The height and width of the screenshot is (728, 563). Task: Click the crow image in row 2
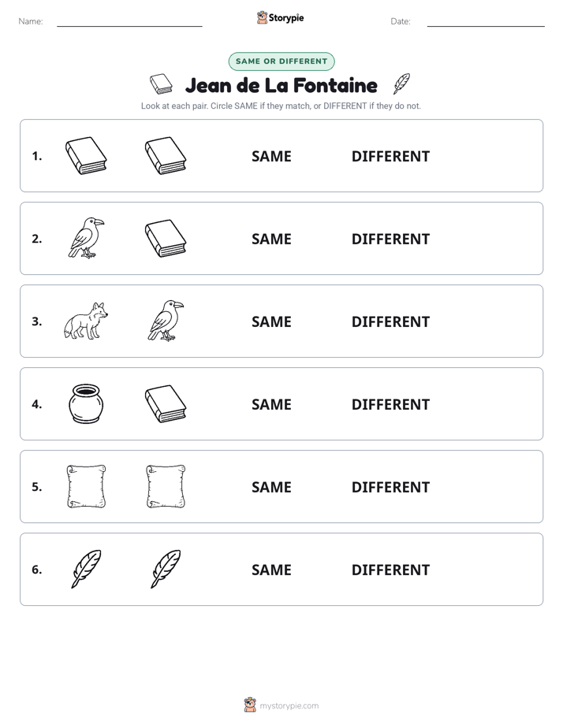click(x=86, y=238)
